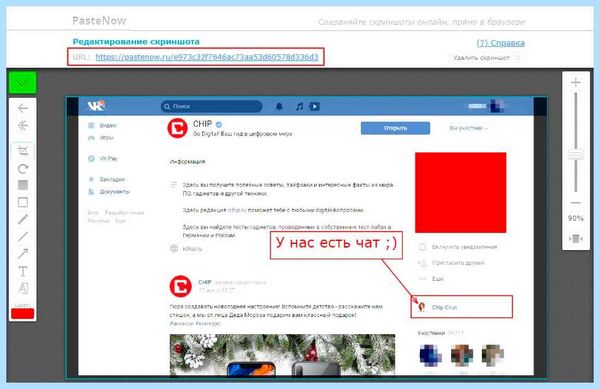Open the red color swatch
The image size is (600, 389).
23,314
